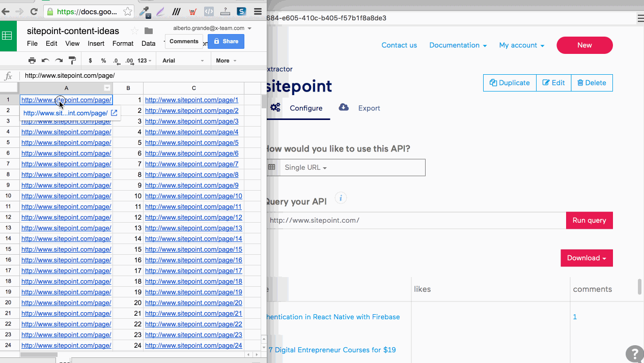Click the Delete button

[x=592, y=83]
